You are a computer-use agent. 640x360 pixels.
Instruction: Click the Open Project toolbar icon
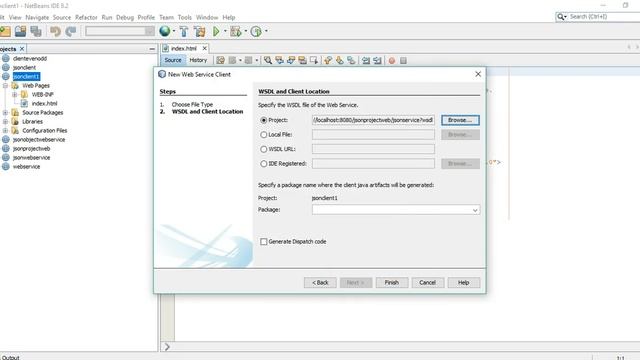[20, 31]
